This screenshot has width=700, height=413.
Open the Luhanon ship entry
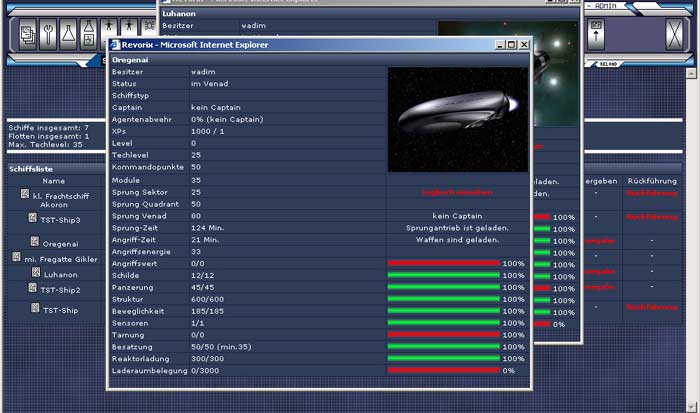click(61, 273)
